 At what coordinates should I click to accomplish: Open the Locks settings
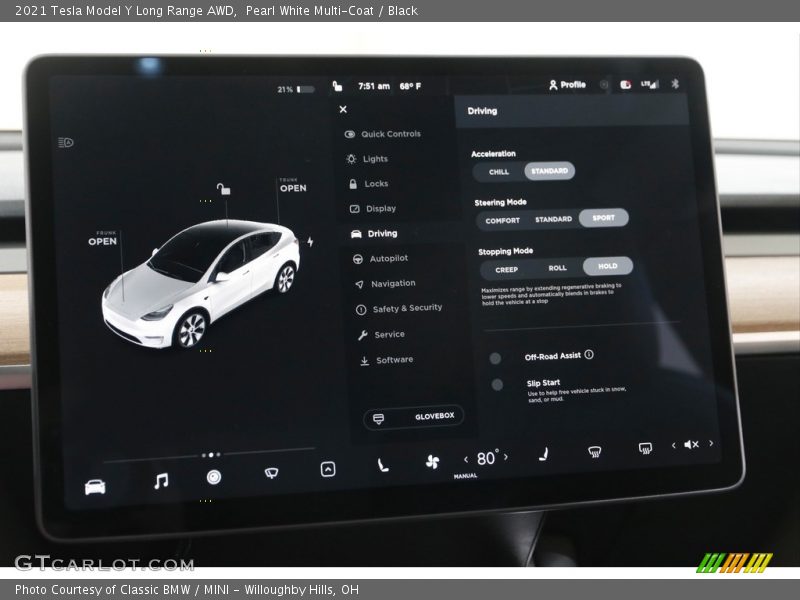coord(369,184)
